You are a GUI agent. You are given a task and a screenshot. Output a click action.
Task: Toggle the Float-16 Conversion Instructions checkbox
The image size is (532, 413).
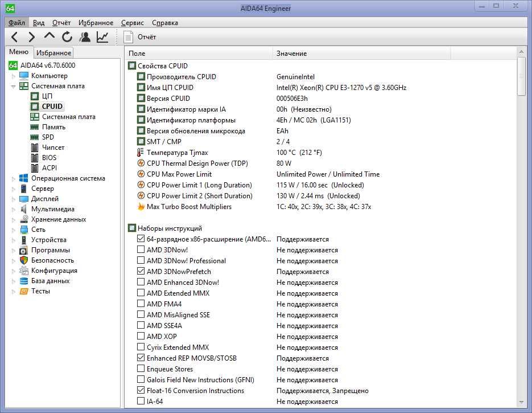[141, 390]
